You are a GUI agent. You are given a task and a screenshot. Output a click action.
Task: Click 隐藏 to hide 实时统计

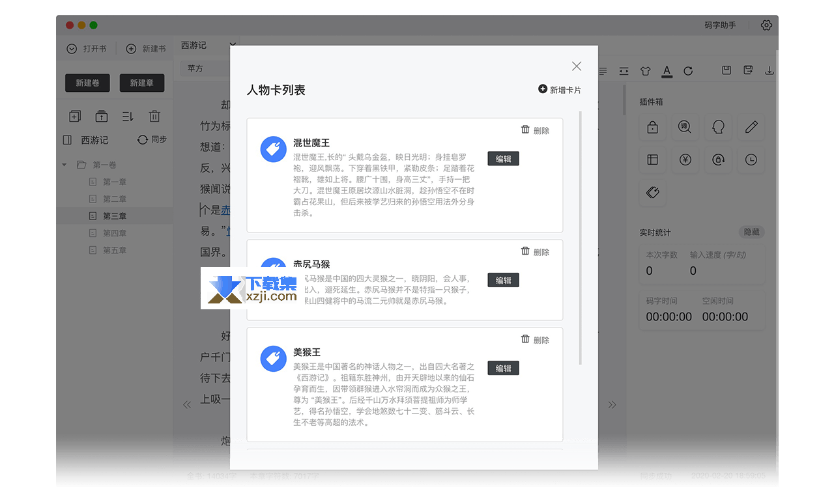[751, 232]
